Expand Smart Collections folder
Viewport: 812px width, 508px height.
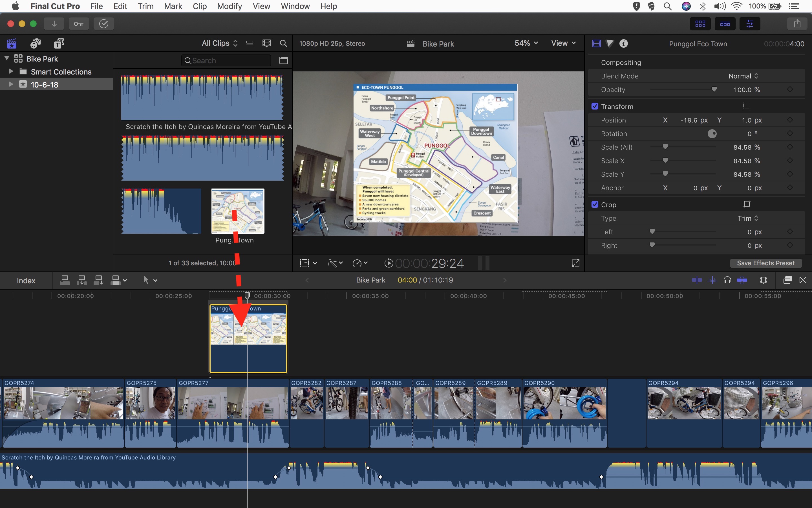click(11, 71)
